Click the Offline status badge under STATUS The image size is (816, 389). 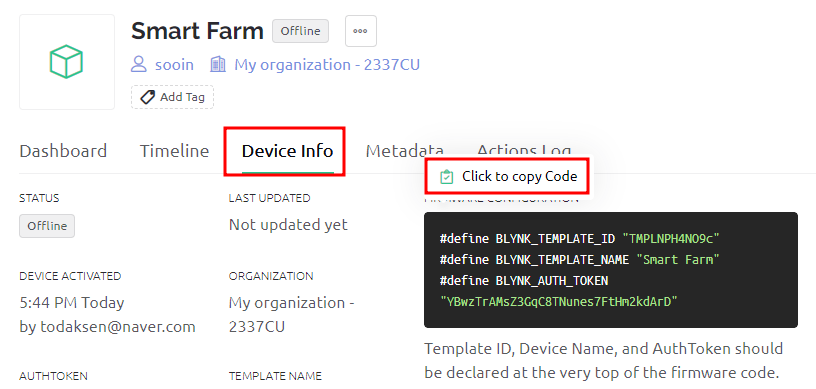(47, 226)
